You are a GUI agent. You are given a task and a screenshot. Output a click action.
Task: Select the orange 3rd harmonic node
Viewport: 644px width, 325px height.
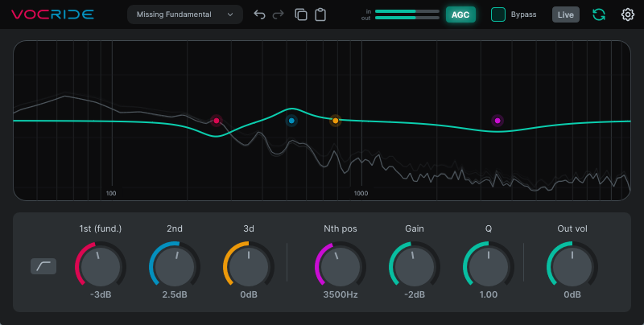pyautogui.click(x=336, y=121)
